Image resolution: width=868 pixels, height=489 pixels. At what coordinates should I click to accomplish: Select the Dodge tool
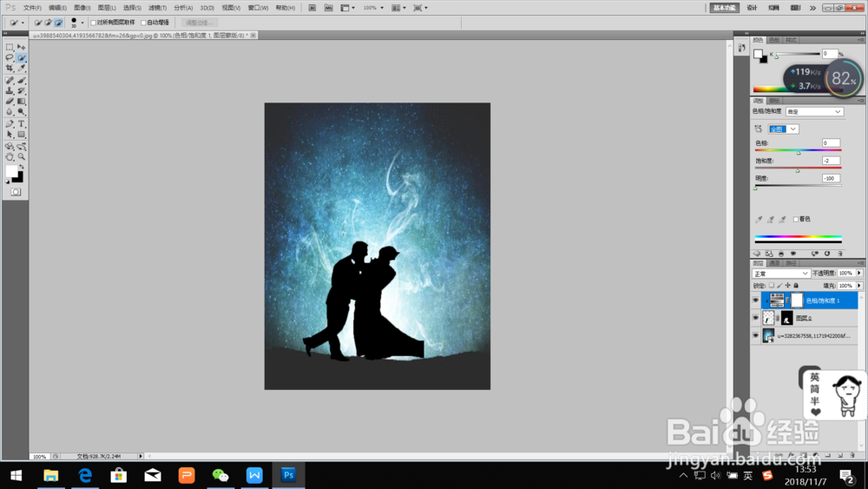tap(21, 112)
